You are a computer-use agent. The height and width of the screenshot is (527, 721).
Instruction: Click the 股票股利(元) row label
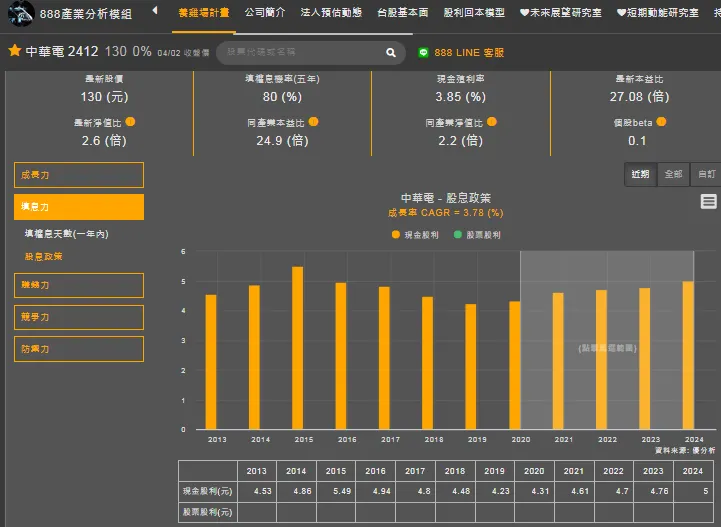pyautogui.click(x=207, y=512)
